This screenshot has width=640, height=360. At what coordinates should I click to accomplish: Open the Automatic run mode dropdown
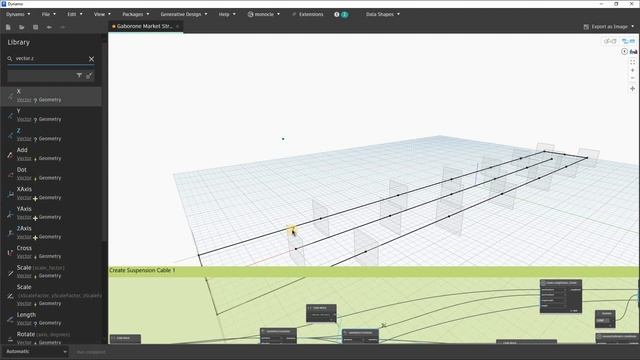[x=36, y=351]
